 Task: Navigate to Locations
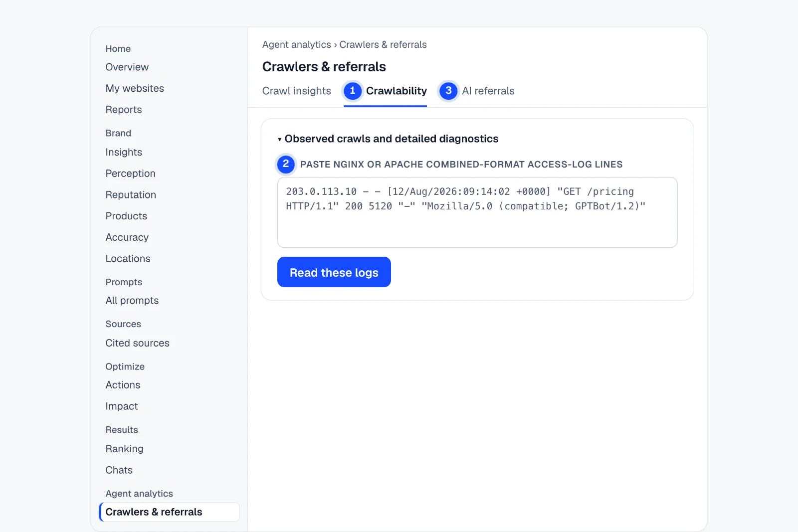(x=128, y=259)
